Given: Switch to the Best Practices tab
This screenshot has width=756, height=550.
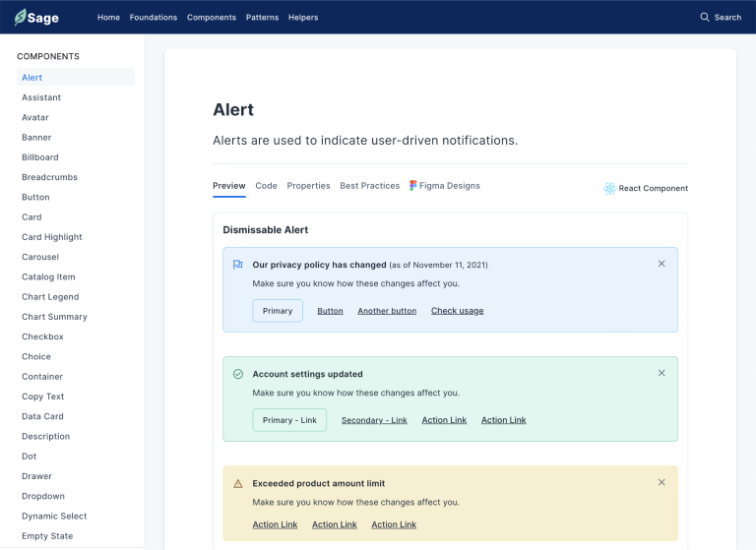Looking at the screenshot, I should (369, 185).
